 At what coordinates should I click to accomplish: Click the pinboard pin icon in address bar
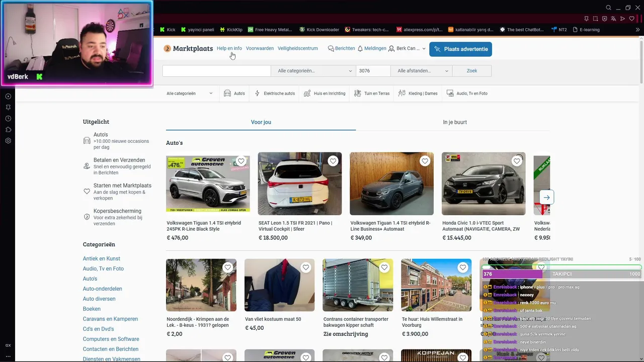(587, 19)
